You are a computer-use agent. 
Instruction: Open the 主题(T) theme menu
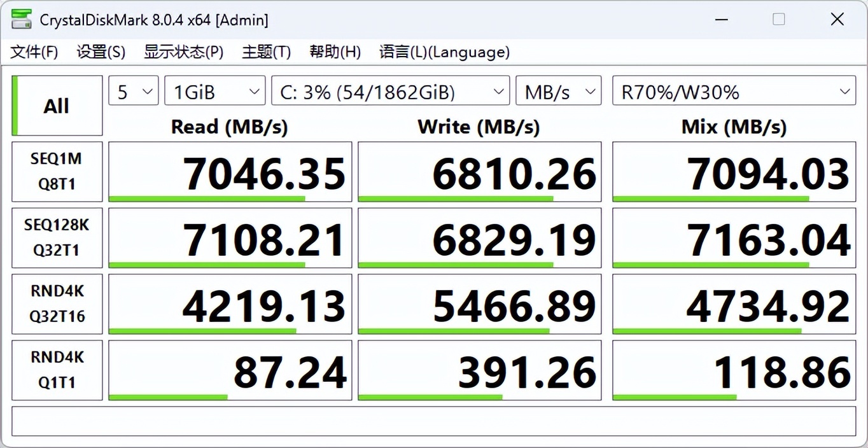[x=266, y=52]
